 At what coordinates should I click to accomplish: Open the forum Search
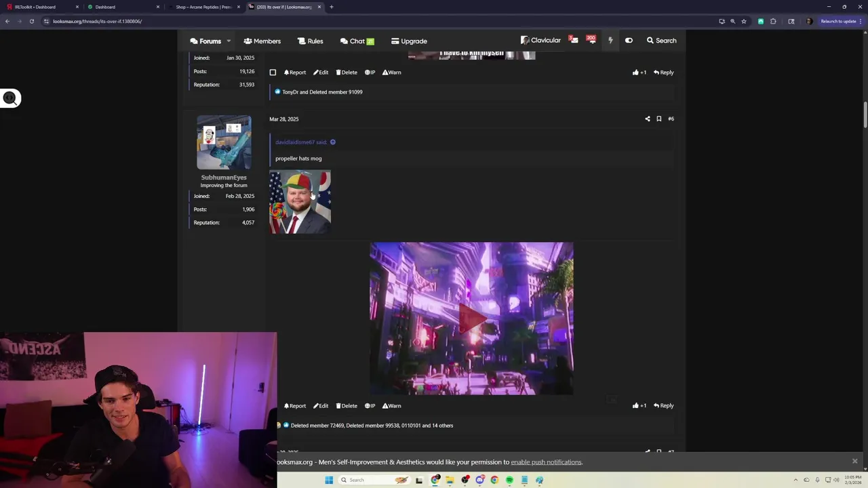(661, 41)
